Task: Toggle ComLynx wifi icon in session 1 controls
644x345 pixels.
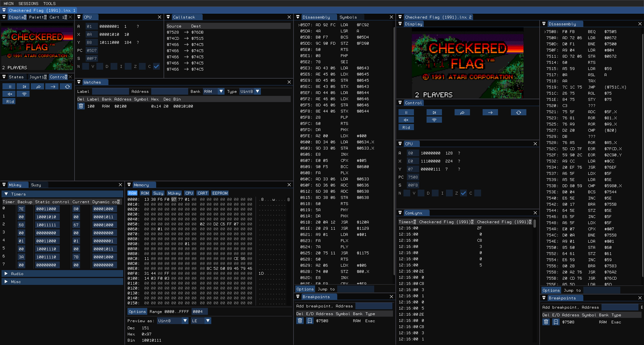Action: 24,94
